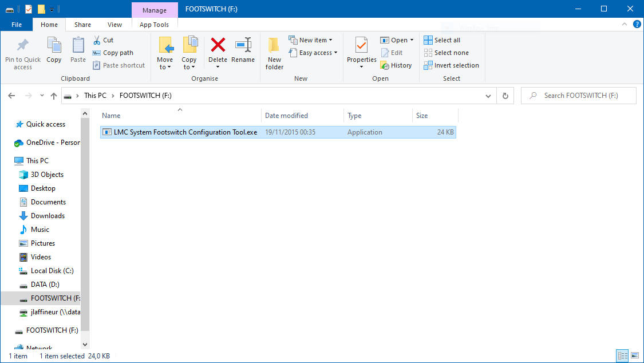
Task: Go back with the back arrow
Action: tap(11, 96)
